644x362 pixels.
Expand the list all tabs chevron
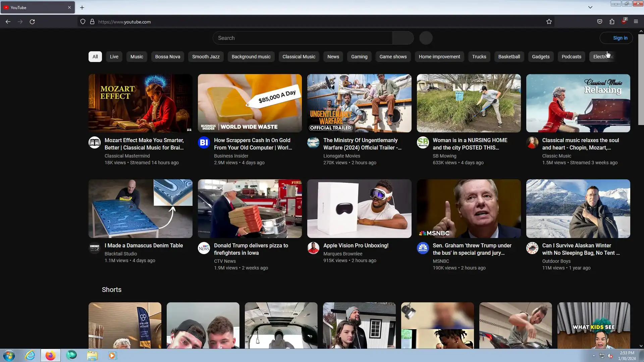pos(590,7)
